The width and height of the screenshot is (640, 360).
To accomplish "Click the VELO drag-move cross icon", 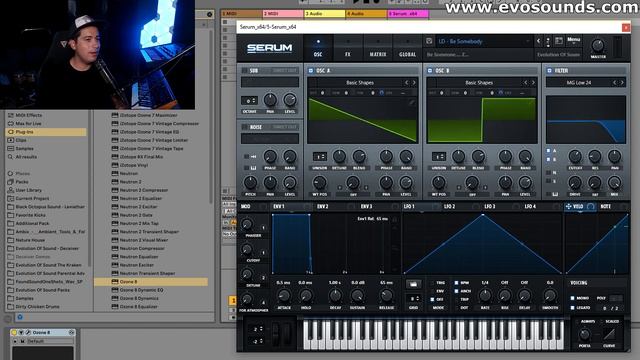I will [x=568, y=207].
